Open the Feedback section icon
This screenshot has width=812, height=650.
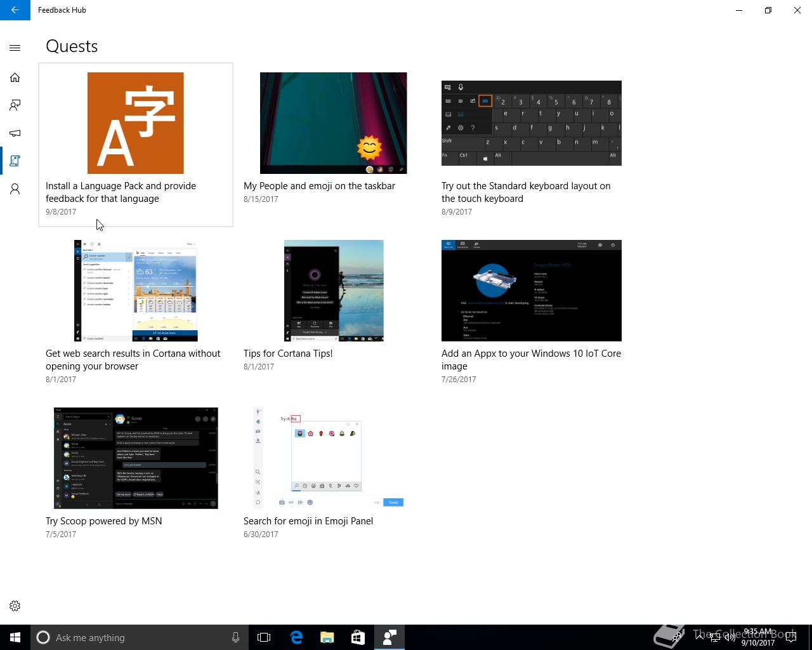pyautogui.click(x=15, y=105)
